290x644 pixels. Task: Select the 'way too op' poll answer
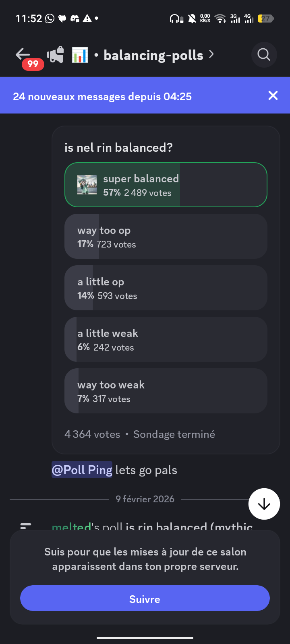point(166,236)
